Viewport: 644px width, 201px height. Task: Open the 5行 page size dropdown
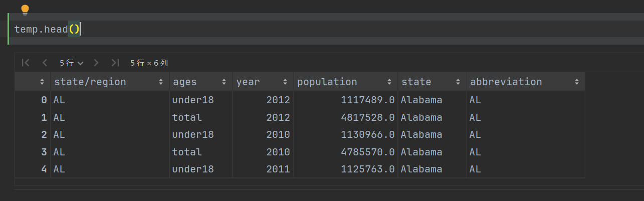point(71,63)
